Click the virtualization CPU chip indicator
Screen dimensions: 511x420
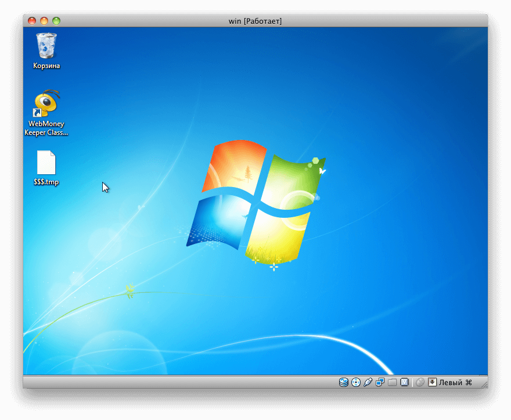(x=404, y=382)
